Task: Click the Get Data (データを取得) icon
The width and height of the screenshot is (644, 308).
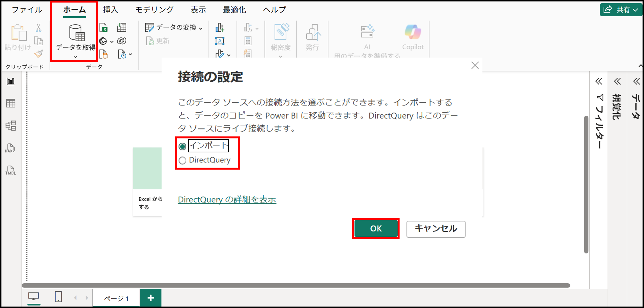Action: coord(76,33)
